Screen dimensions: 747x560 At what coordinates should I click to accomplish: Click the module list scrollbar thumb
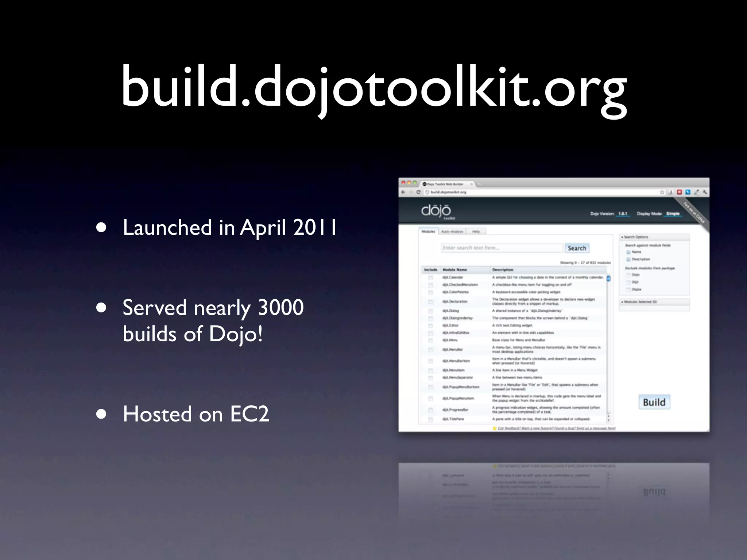click(608, 279)
